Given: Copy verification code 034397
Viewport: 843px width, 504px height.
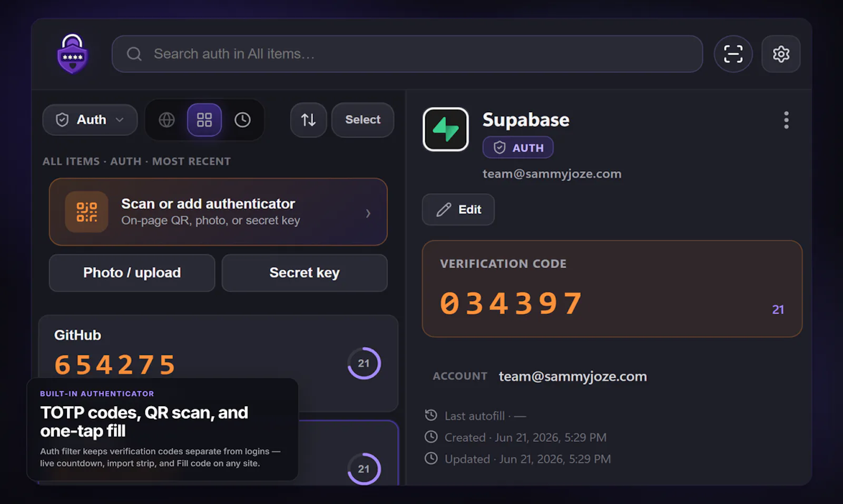Looking at the screenshot, I should point(511,304).
